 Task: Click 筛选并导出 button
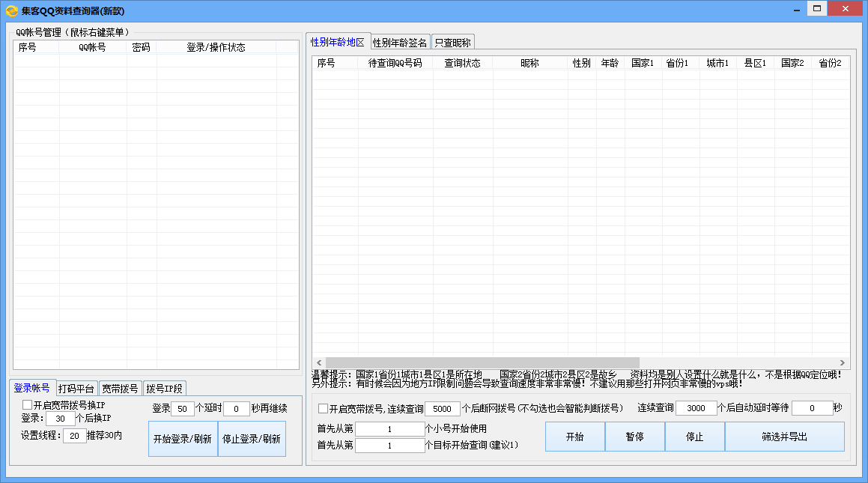(x=784, y=437)
